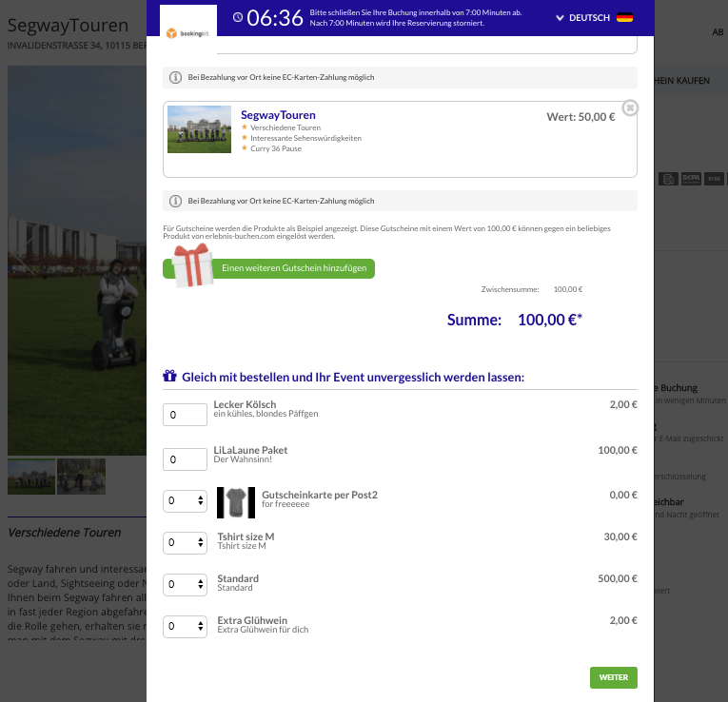Viewport: 728px width, 702px height.
Task: Click the SegwayTouren voucher thumbnail image
Action: click(199, 129)
